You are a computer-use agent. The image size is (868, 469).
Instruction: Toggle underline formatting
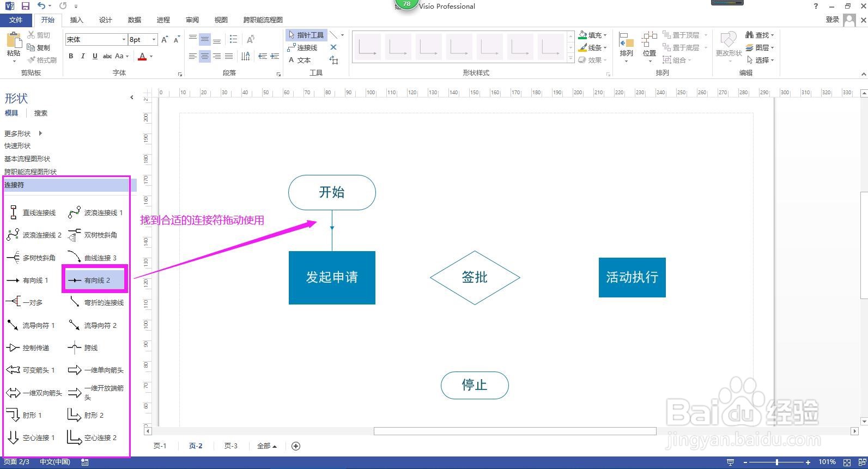tap(95, 56)
